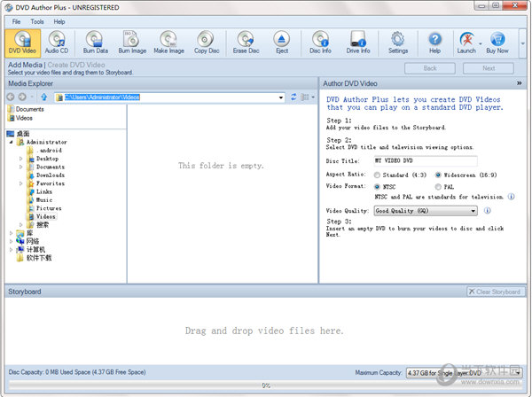This screenshot has height=397, width=532.
Task: Click the Disc Title text field
Action: (x=426, y=160)
